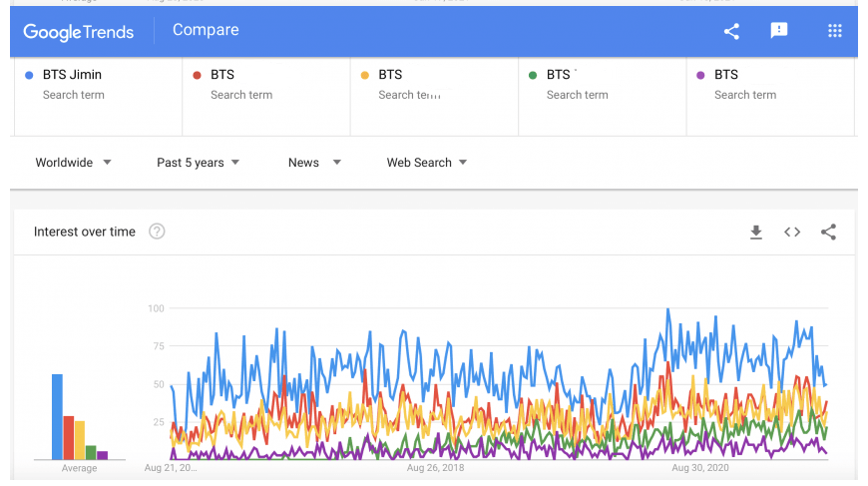This screenshot has height=486, width=868.
Task: Open the Past 5 years dropdown
Action: pos(199,163)
